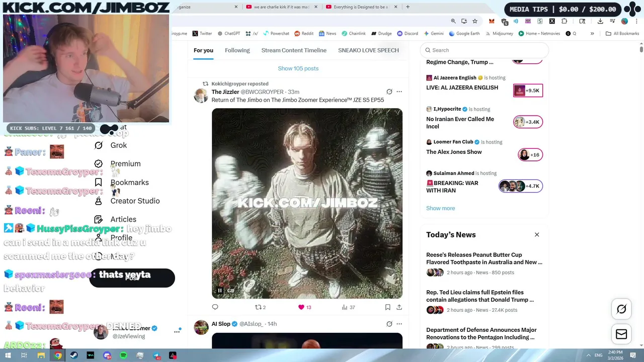Image resolution: width=644 pixels, height=362 pixels.
Task: Show hidden system tray icons
Action: (589, 355)
